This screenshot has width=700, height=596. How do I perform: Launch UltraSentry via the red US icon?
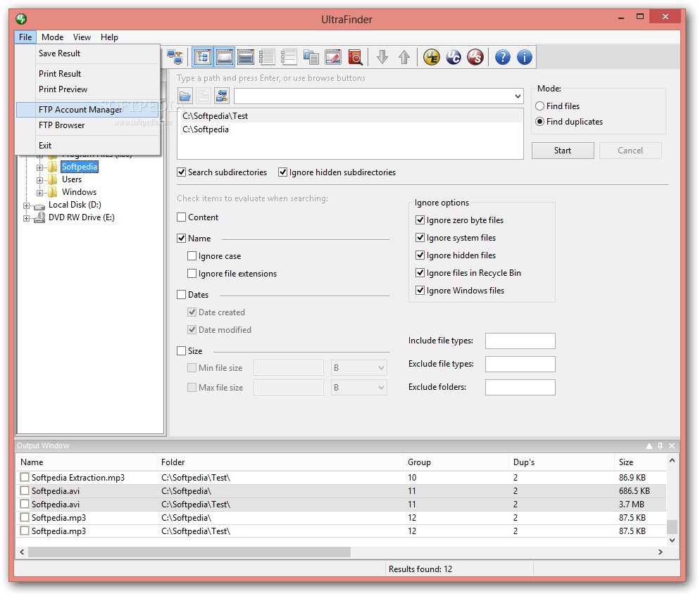point(475,57)
